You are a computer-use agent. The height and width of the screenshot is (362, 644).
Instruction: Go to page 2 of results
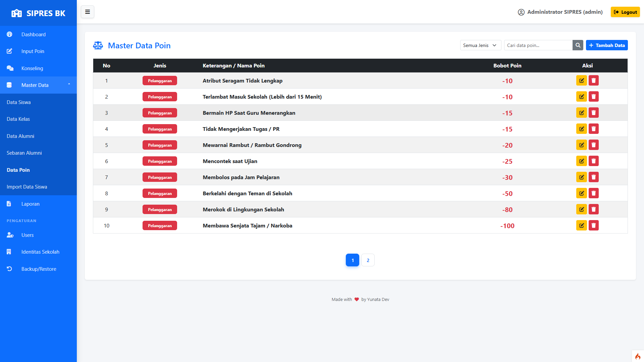tap(368, 260)
